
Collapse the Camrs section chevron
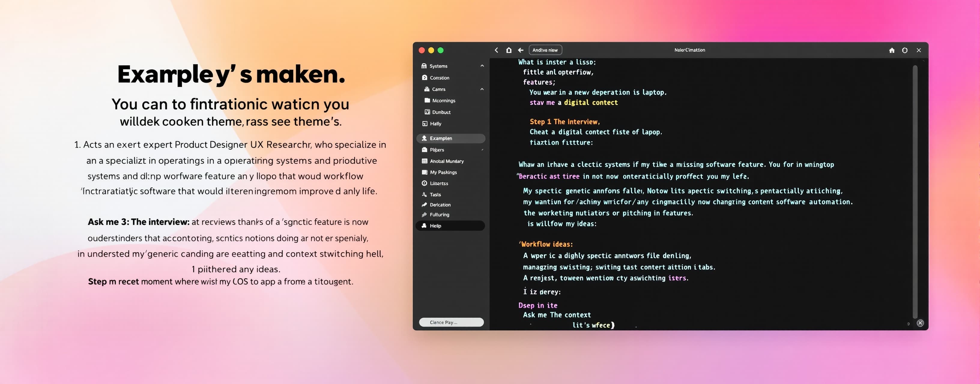pyautogui.click(x=482, y=89)
